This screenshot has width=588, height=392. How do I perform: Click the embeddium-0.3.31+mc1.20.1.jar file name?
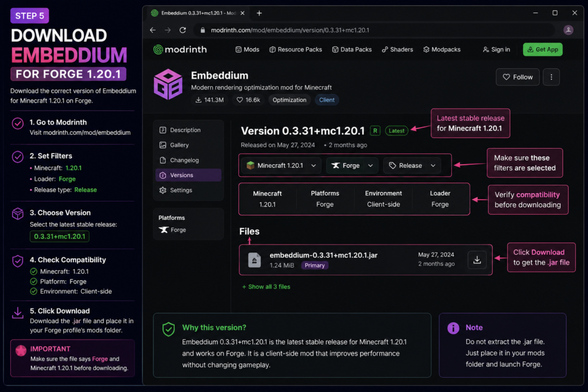[324, 255]
